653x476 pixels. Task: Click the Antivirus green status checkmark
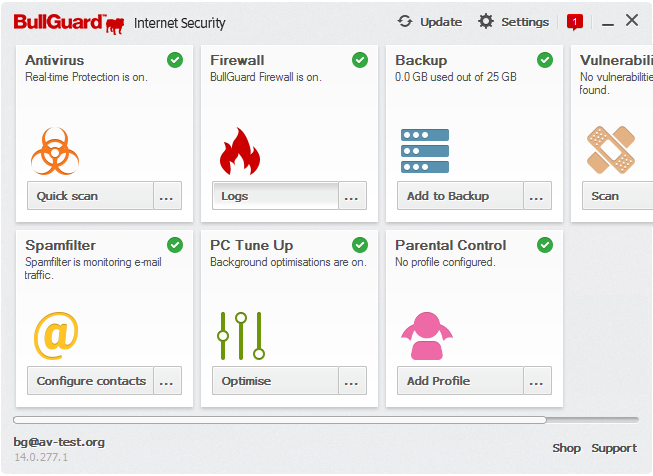[175, 60]
